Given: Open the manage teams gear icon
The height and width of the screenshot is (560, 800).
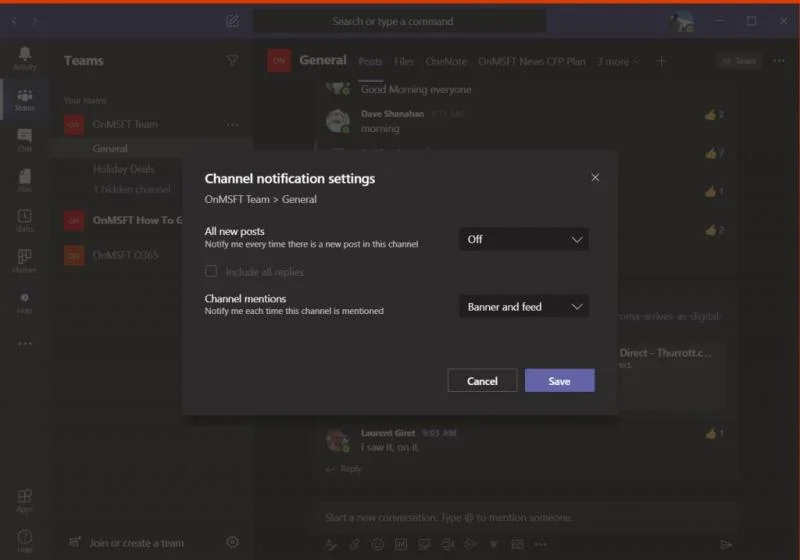Looking at the screenshot, I should point(232,542).
